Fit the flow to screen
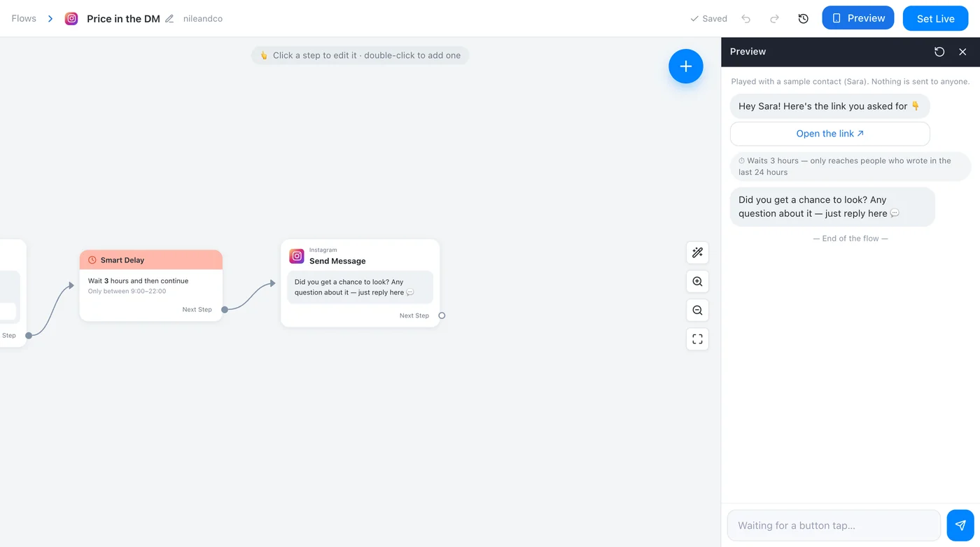This screenshot has height=547, width=980. point(697,339)
